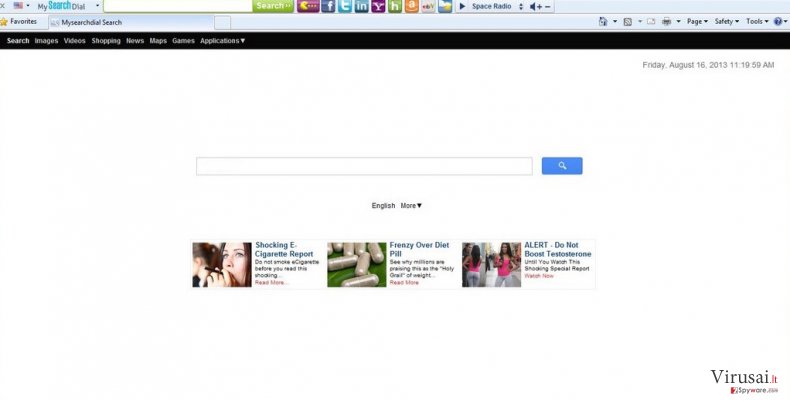Click the Pac-Man games icon in toolbar
This screenshot has width=790, height=402.
tap(308, 6)
